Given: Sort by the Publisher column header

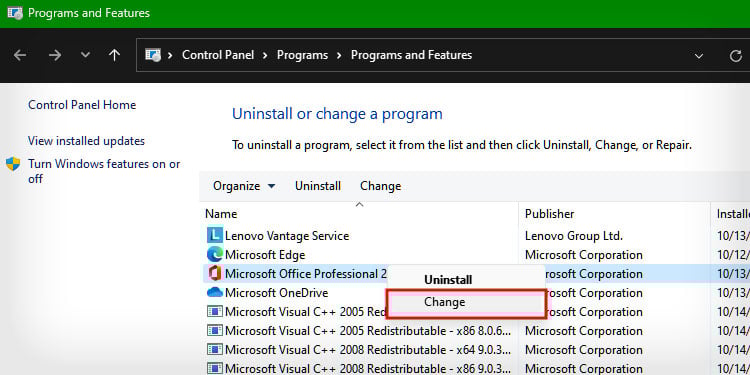Looking at the screenshot, I should 550,214.
